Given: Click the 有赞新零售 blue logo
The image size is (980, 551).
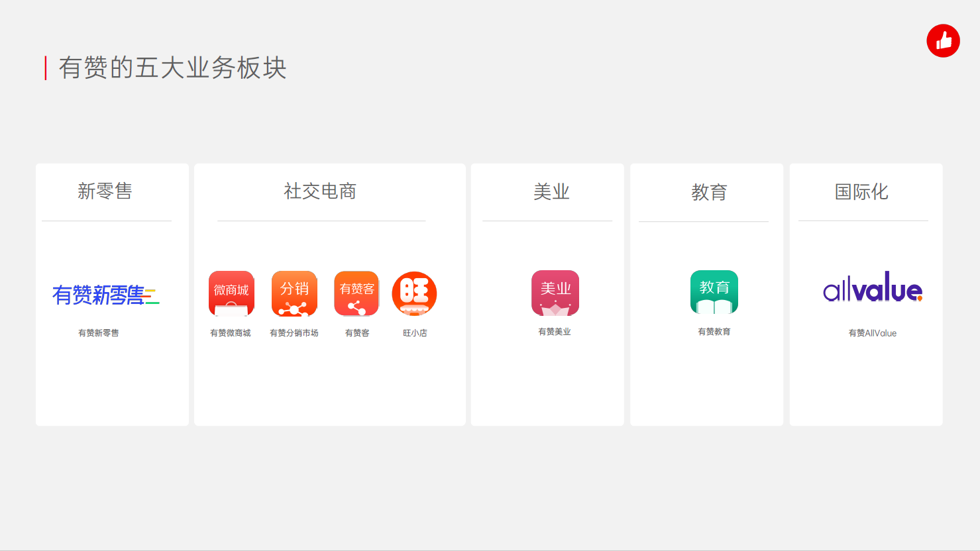Looking at the screenshot, I should [x=105, y=295].
